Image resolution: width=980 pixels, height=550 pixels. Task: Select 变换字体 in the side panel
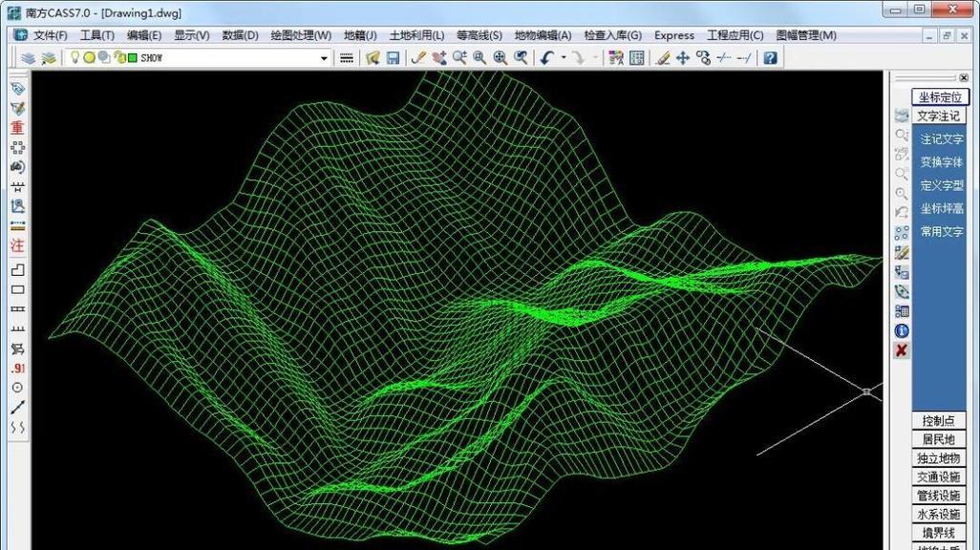[941, 162]
